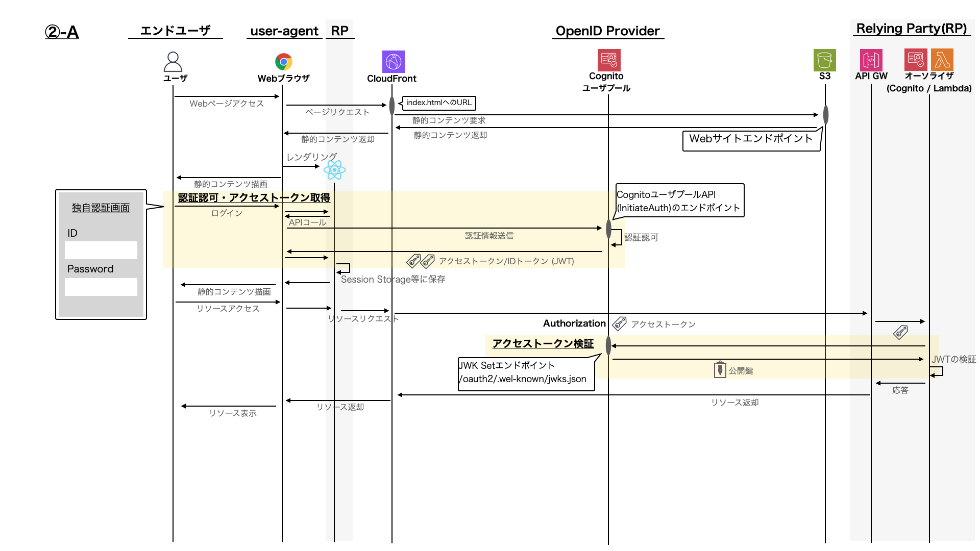Click the JWK Setエンドポイント callout
This screenshot has width=980, height=551.
pyautogui.click(x=526, y=373)
